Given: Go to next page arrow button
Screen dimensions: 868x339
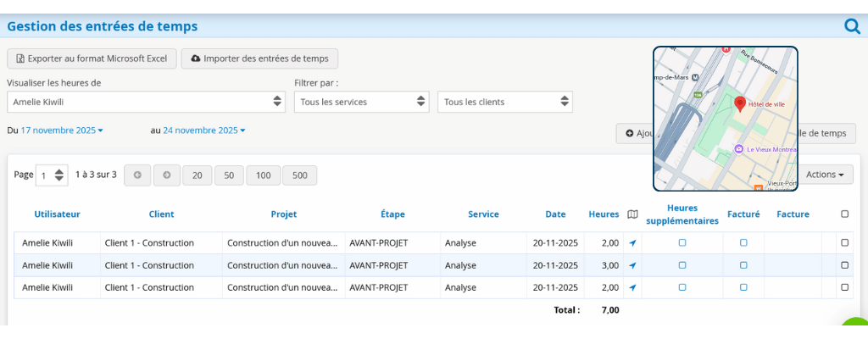Looking at the screenshot, I should [x=167, y=175].
